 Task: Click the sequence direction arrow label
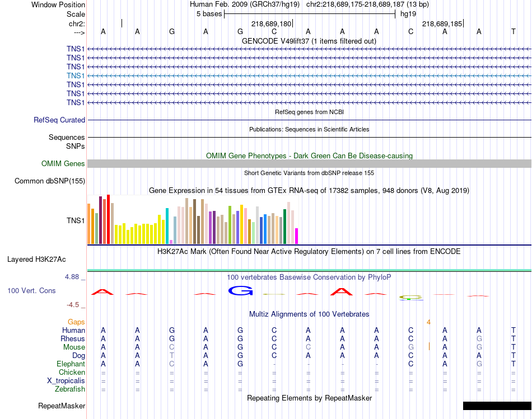79,32
